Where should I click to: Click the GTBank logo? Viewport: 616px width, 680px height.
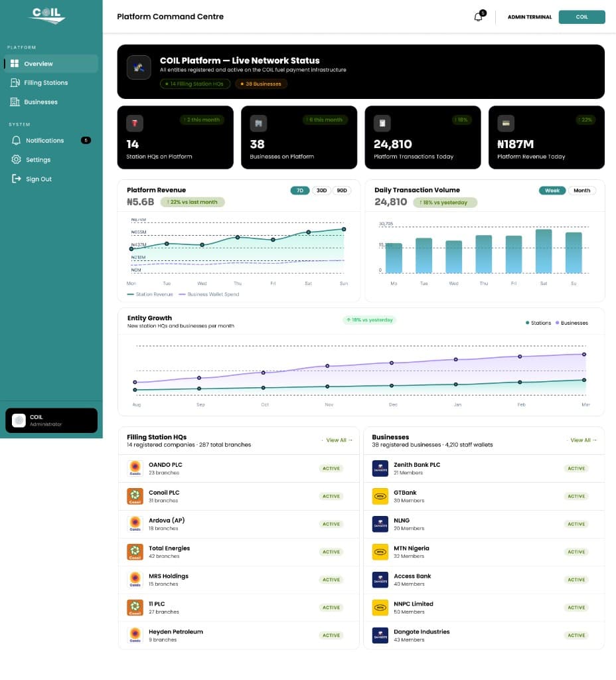(x=380, y=496)
